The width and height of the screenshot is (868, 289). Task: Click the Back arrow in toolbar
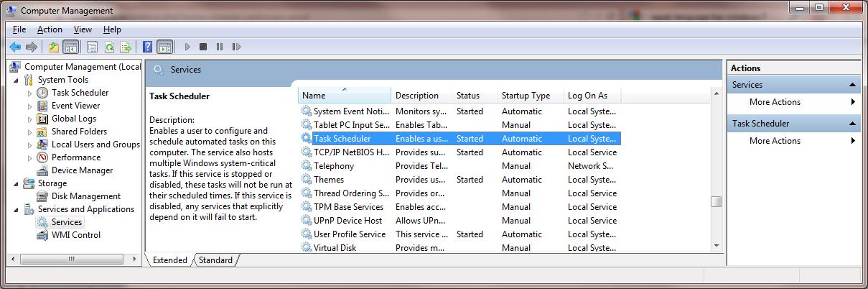tap(14, 47)
